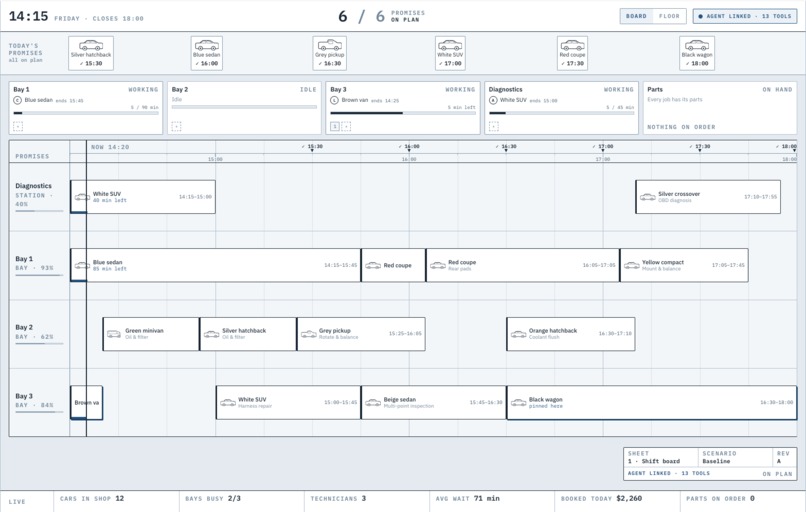
Task: Click the Parts on Order 0 status entry
Action: click(x=742, y=499)
